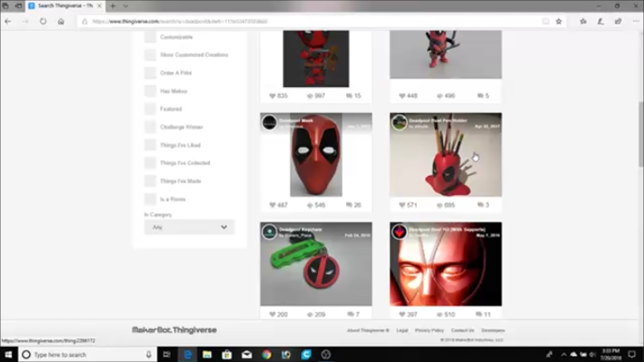Show hidden system tray icons chevron
644x362 pixels.
pyautogui.click(x=563, y=354)
